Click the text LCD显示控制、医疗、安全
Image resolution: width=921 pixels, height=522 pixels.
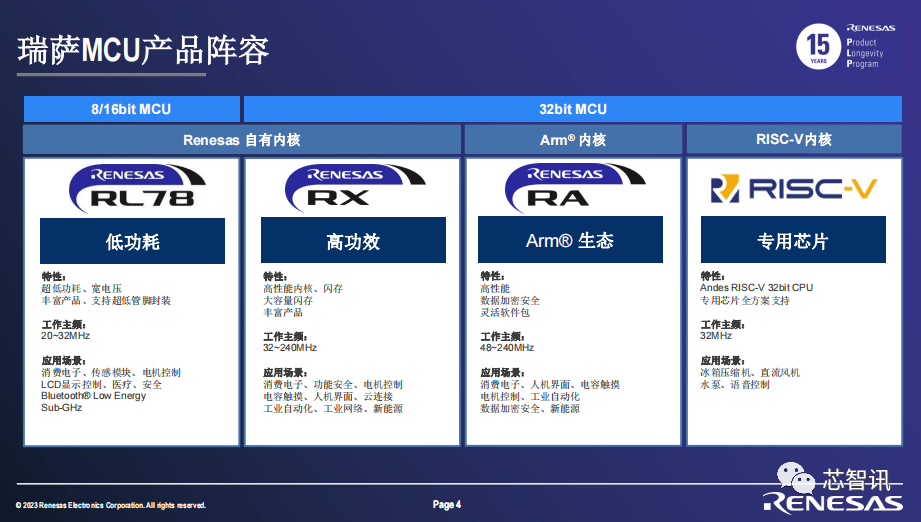101,385
